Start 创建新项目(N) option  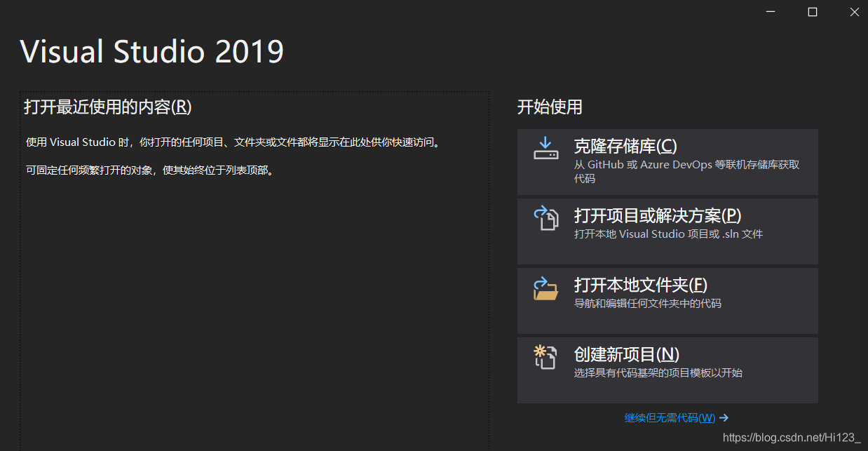667,370
